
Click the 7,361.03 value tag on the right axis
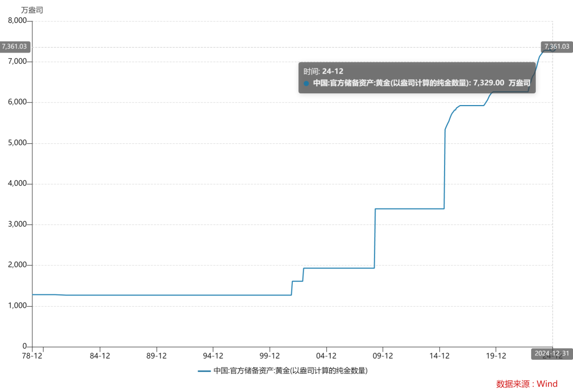pos(557,47)
